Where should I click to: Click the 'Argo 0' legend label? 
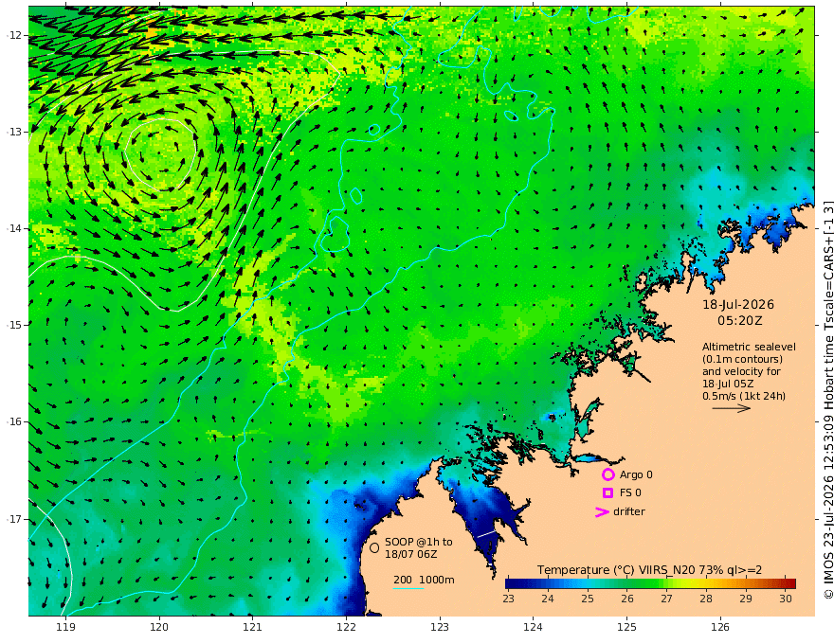point(636,474)
